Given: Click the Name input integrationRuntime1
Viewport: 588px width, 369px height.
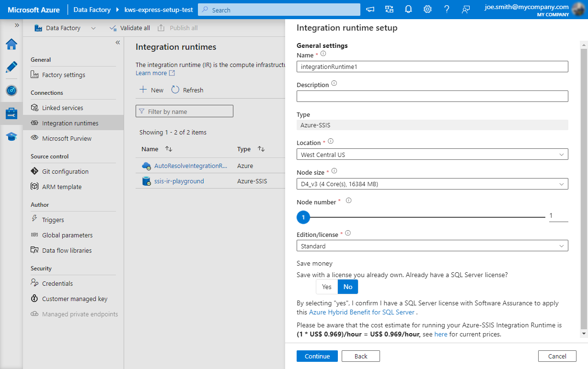Looking at the screenshot, I should [432, 67].
